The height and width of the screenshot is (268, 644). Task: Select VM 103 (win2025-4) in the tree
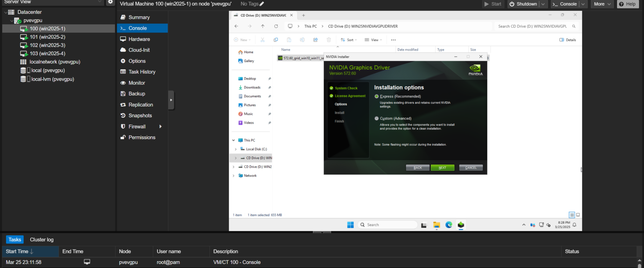tap(47, 54)
